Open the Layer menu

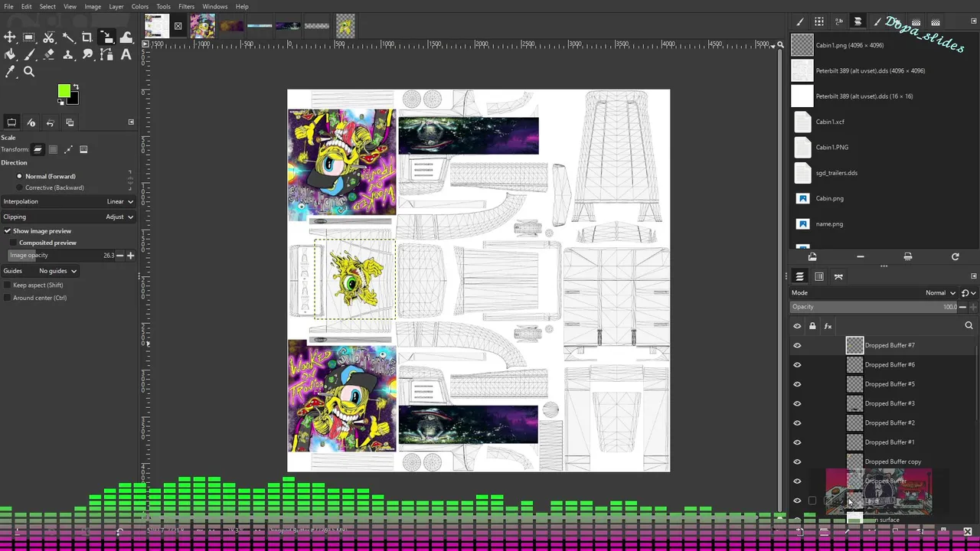pos(116,6)
